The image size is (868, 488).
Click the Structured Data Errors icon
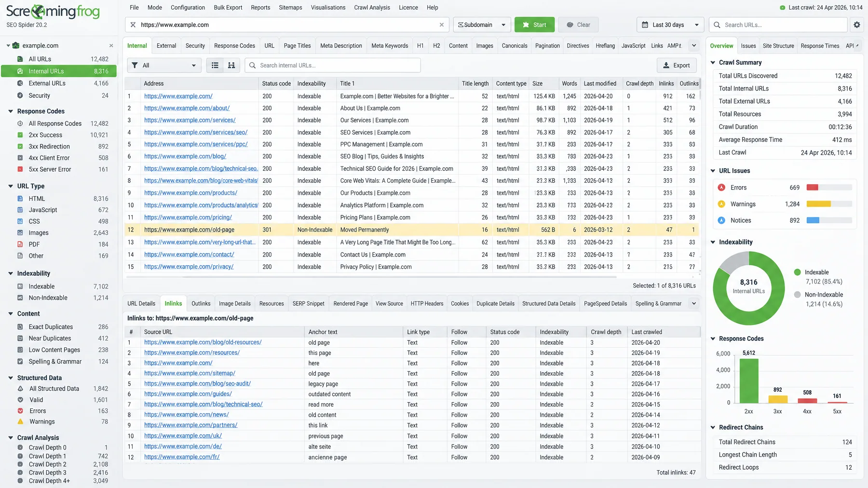[x=20, y=411]
